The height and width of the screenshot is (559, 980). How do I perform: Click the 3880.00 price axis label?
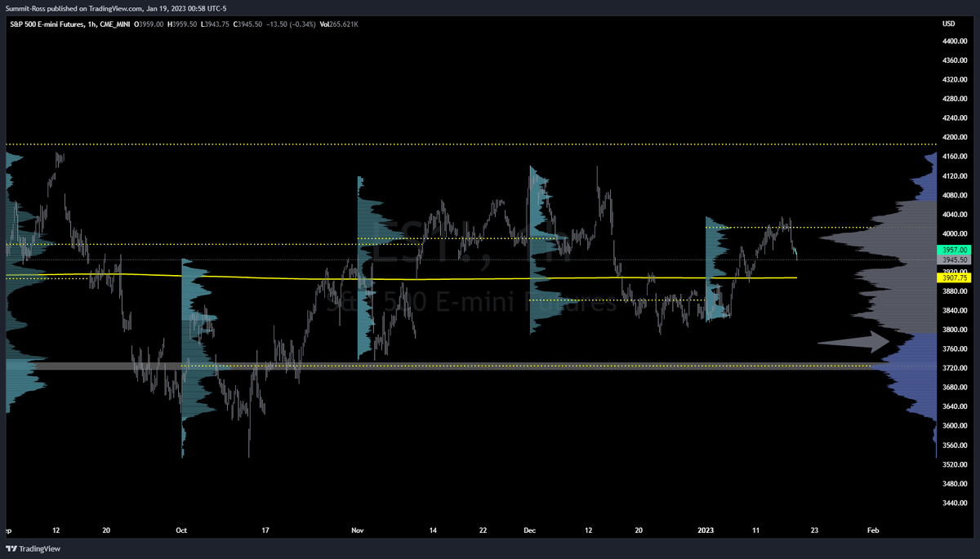954,291
